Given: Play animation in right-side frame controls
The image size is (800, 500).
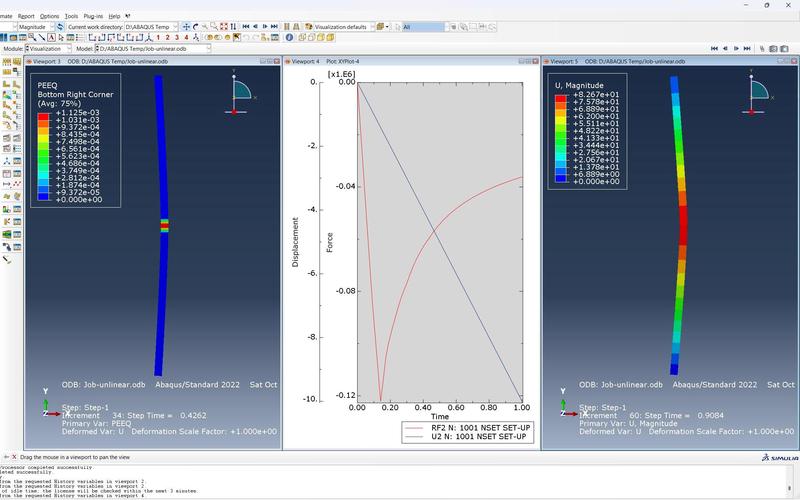Looking at the screenshot, I should click(x=736, y=48).
